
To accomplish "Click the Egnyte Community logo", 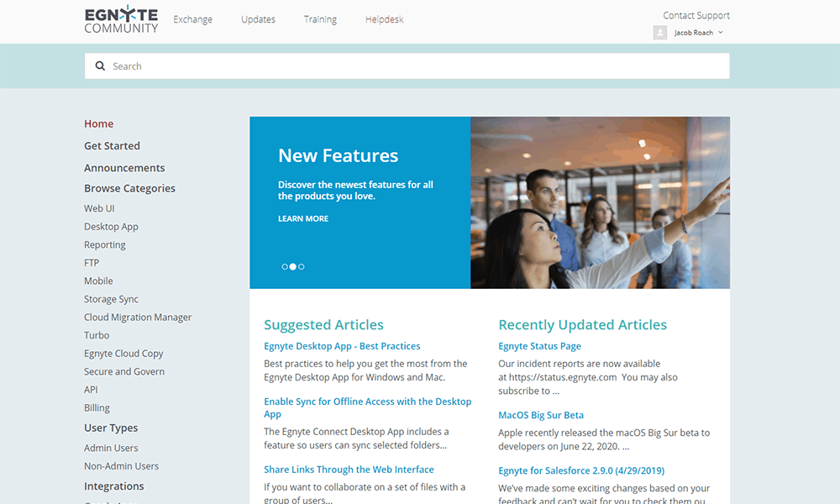I will click(121, 19).
